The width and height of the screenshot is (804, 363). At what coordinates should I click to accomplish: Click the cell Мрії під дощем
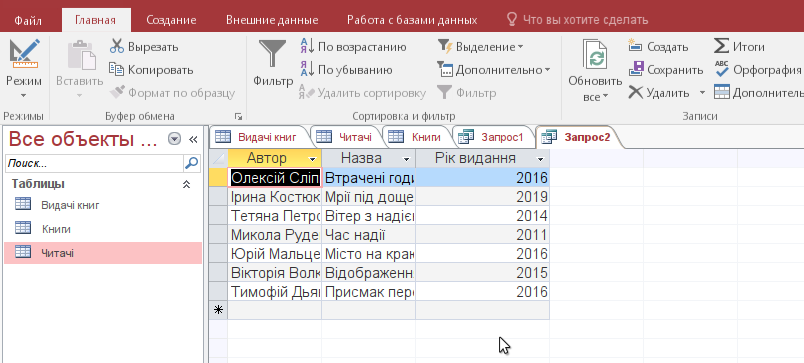pos(369,197)
